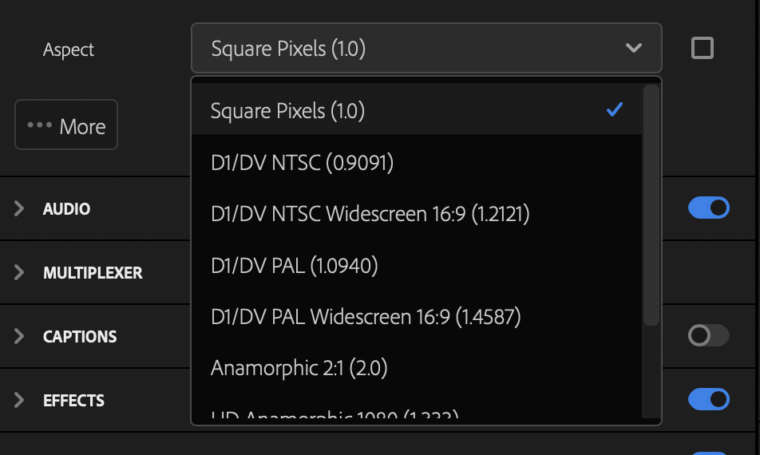Viewport: 760px width, 455px height.
Task: Choose Anamorphic 2:1 (2.0) option
Action: [417, 368]
